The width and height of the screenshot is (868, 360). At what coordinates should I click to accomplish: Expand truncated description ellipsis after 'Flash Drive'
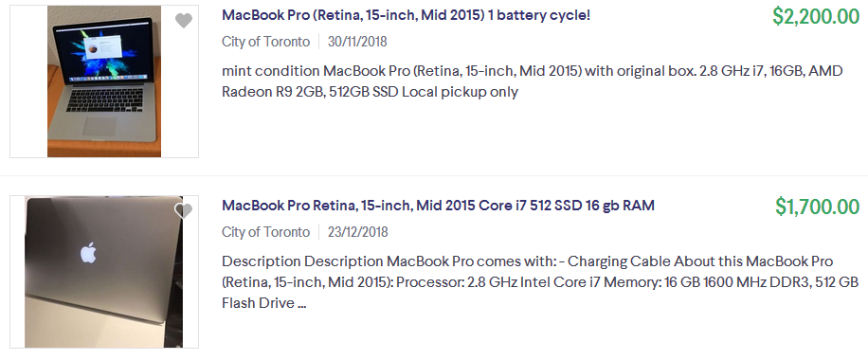[x=301, y=303]
